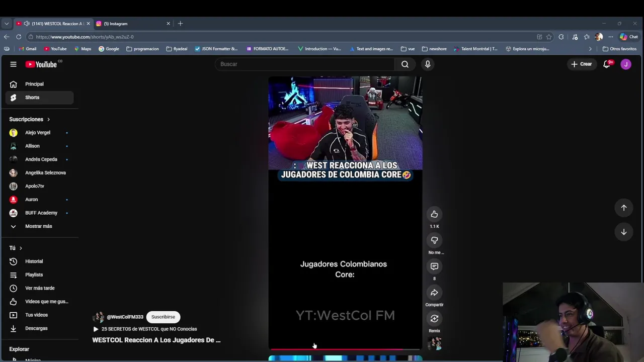Open the BUFF Academy channel
Image resolution: width=644 pixels, height=362 pixels.
point(39,213)
